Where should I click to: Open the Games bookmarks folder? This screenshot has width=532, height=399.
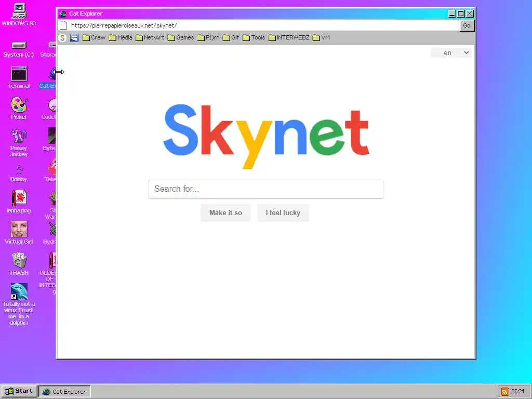pyautogui.click(x=181, y=37)
